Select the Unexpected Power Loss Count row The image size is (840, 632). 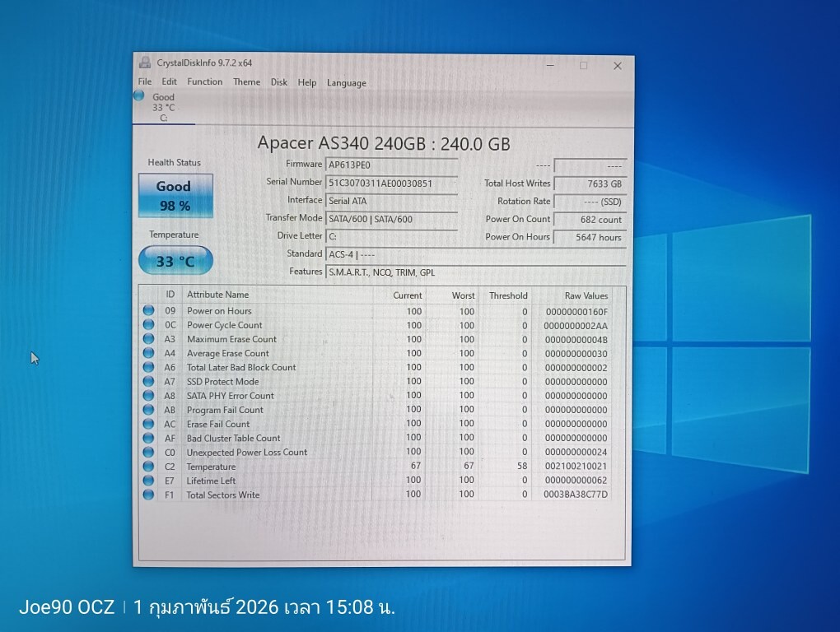(x=247, y=453)
